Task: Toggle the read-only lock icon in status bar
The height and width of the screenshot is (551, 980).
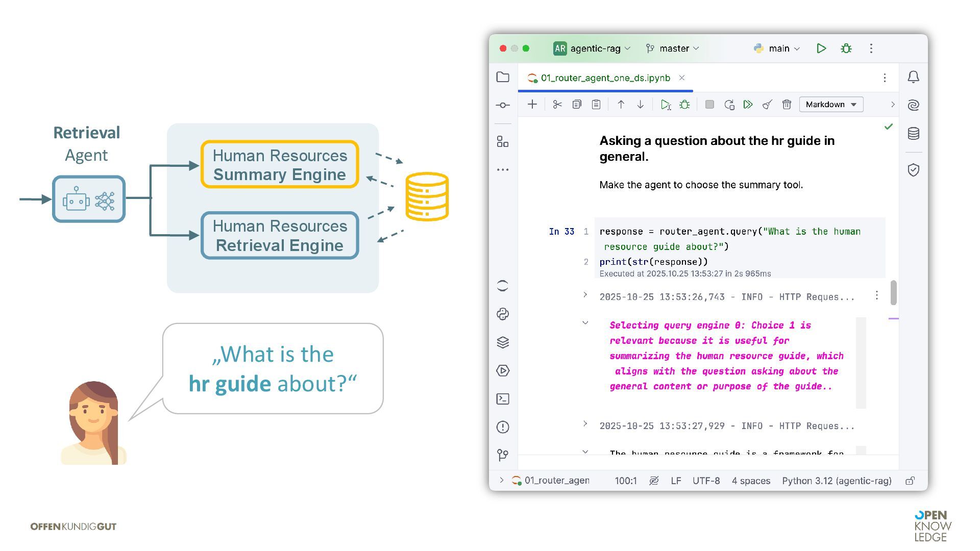Action: click(910, 481)
